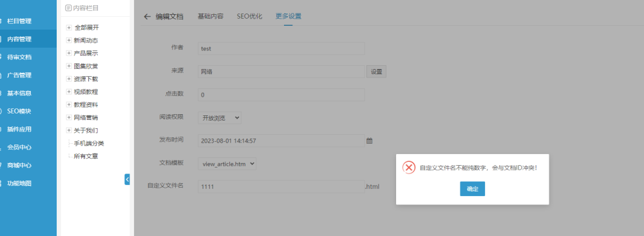Image resolution: width=644 pixels, height=236 pixels.
Task: Open the 阅读权限 dropdown showing 开放浏览
Action: [x=220, y=117]
